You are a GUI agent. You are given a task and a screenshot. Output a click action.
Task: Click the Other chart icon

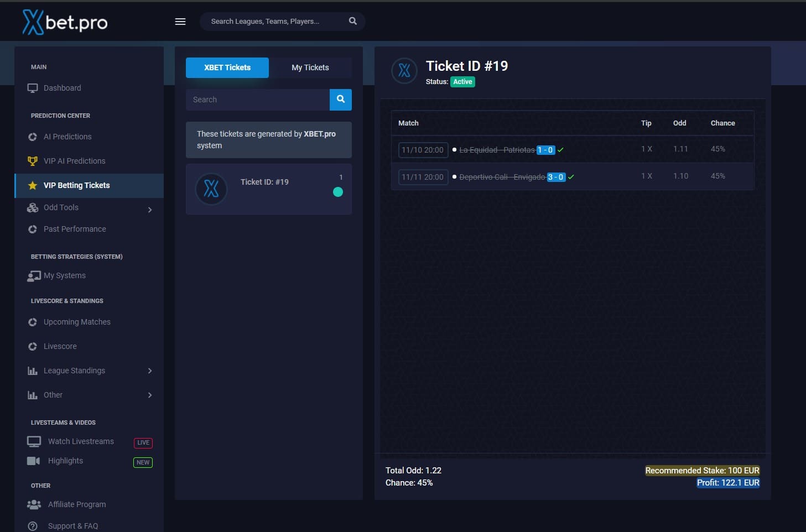point(33,395)
